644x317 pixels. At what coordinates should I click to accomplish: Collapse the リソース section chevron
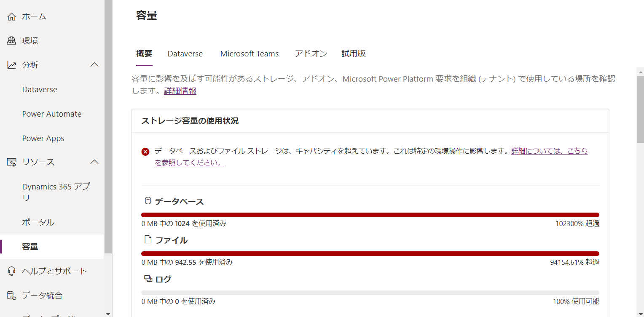pos(94,162)
